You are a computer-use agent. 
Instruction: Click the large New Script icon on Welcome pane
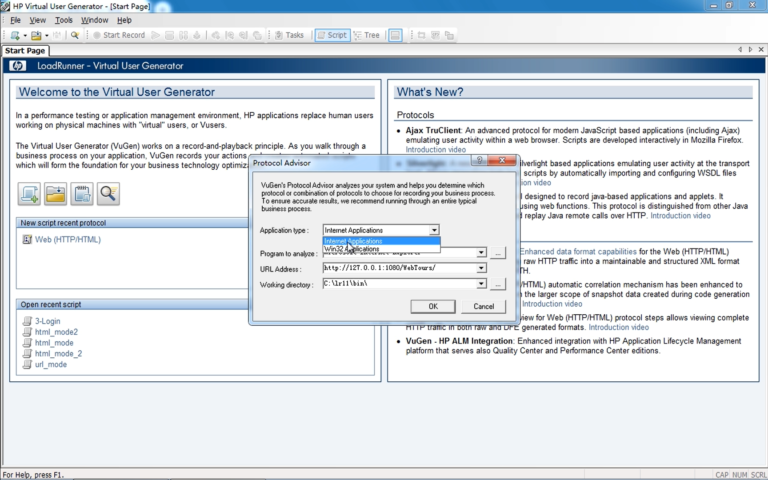(x=29, y=194)
